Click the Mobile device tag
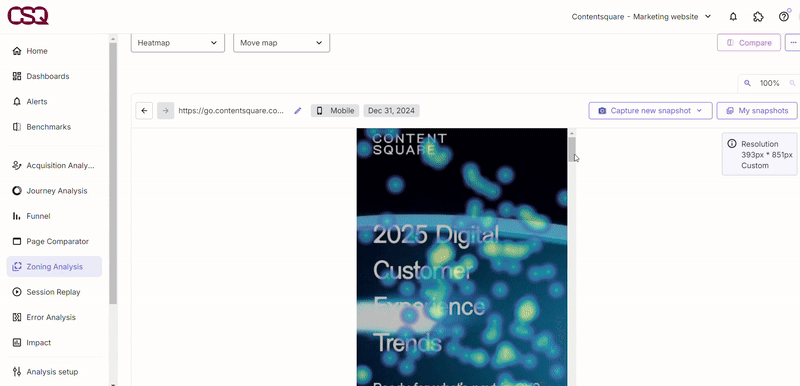Image resolution: width=800 pixels, height=386 pixels. coord(335,111)
